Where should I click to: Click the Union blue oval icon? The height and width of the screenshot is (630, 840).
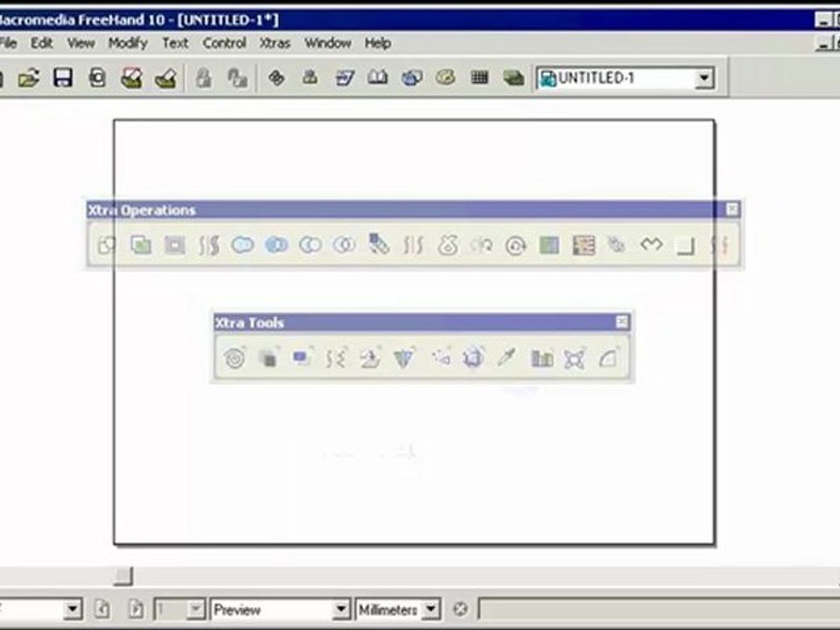242,245
